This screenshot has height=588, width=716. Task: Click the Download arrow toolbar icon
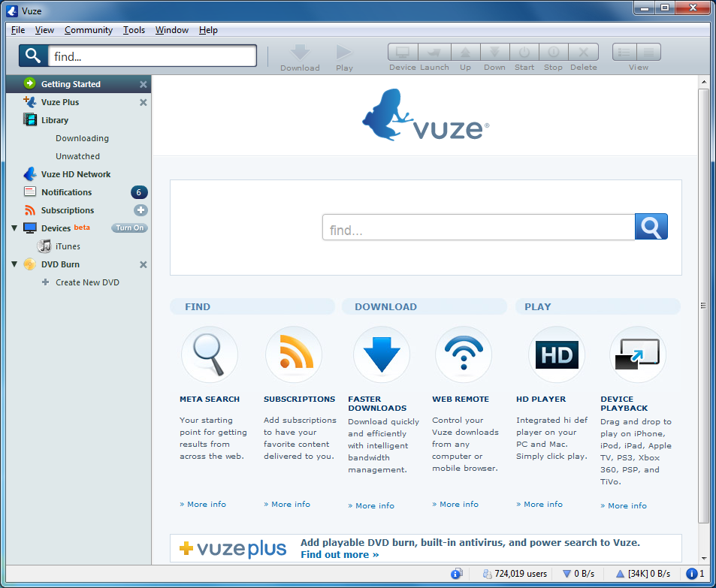[x=300, y=52]
